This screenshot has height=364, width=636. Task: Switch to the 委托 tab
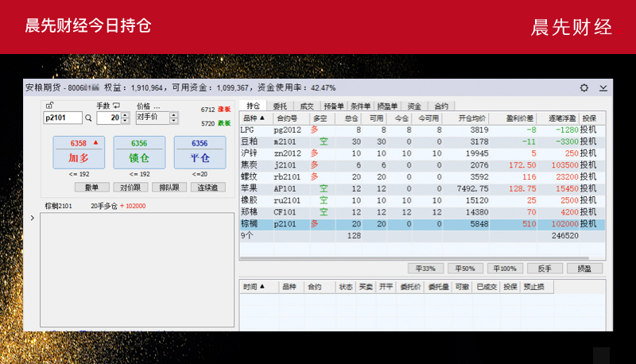(280, 105)
